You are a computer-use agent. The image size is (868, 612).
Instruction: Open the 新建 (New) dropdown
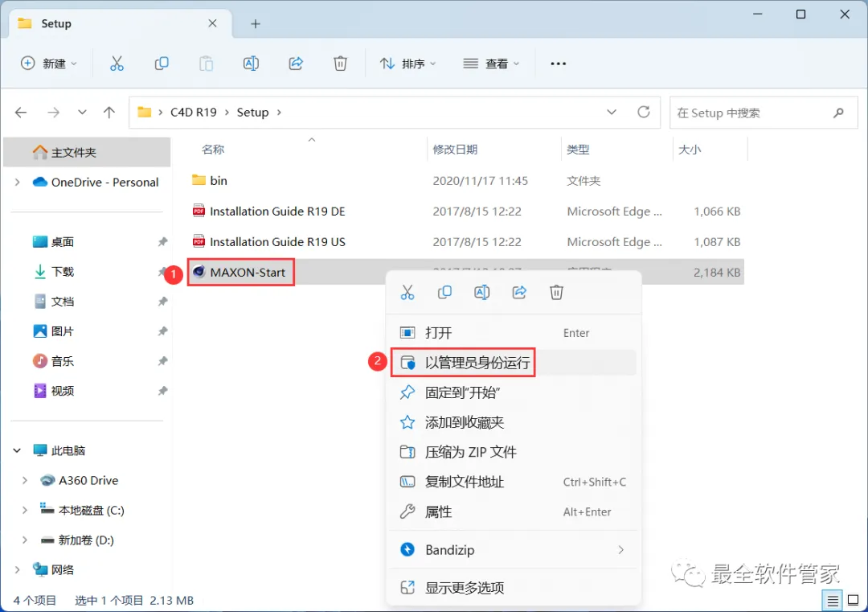tap(49, 64)
